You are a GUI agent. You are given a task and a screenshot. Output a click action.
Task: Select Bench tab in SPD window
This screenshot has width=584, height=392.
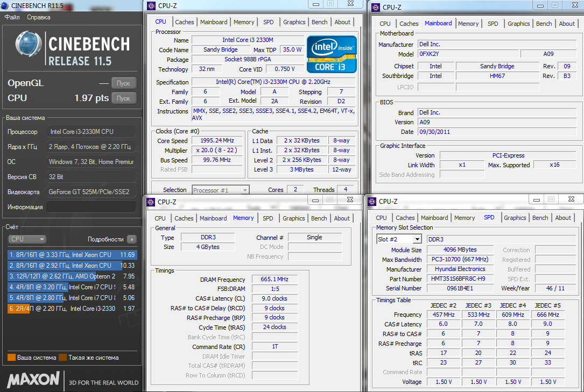(540, 218)
